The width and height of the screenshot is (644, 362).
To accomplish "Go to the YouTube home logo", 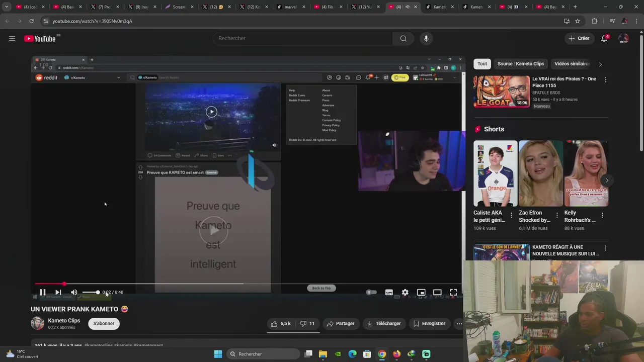I will (40, 39).
